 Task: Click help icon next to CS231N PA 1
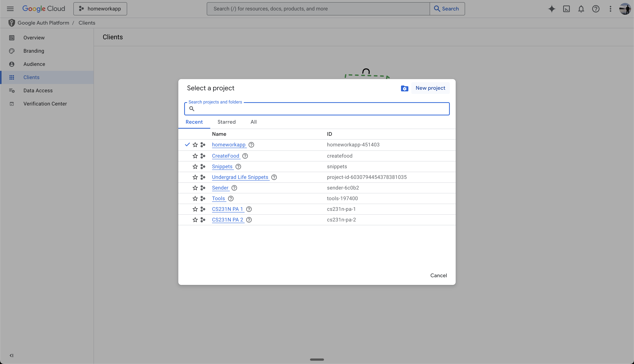pos(249,209)
